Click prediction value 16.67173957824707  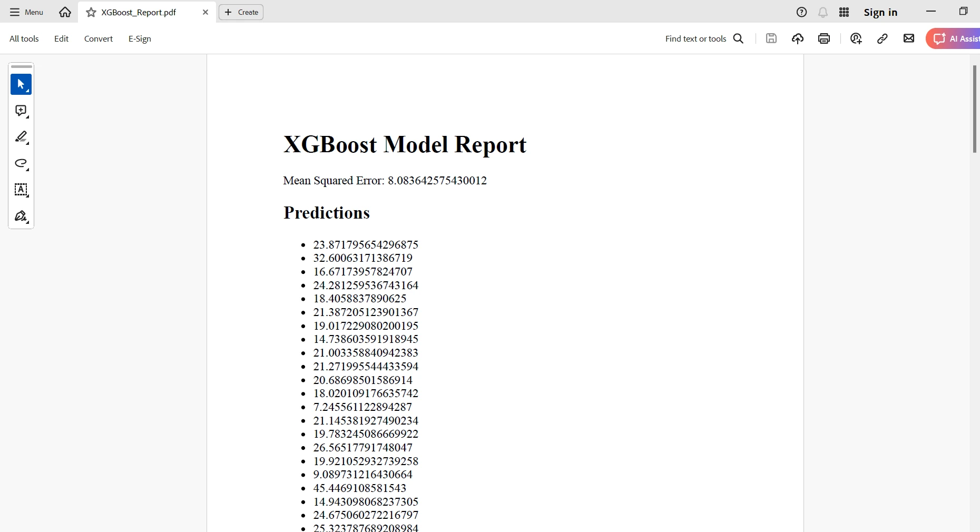tap(362, 272)
